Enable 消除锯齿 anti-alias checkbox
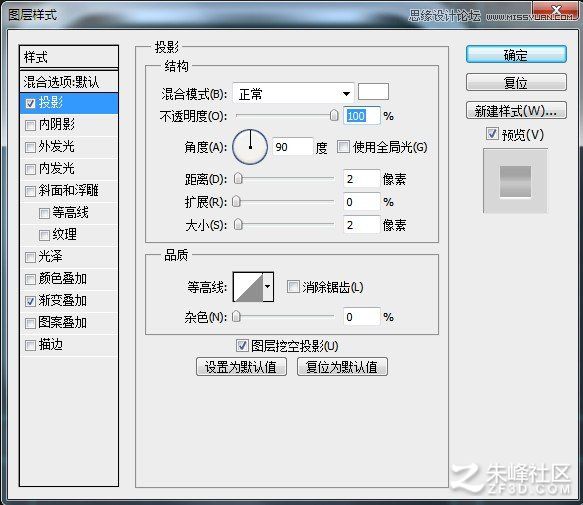This screenshot has height=505, width=583. tap(293, 287)
